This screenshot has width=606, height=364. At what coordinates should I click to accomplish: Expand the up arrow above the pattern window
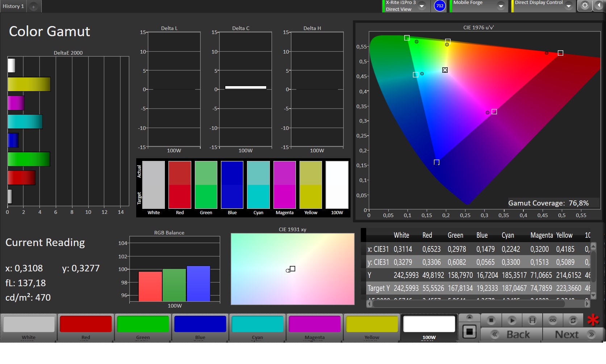point(469,317)
